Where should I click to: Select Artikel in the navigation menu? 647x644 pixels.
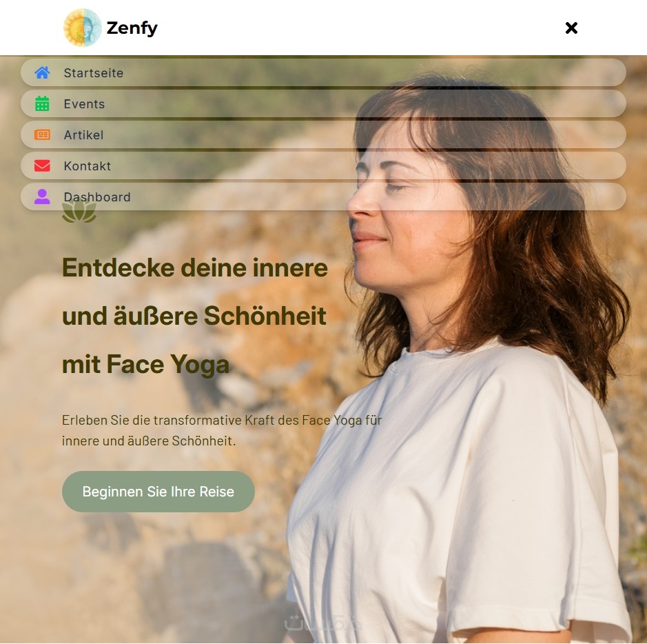pyautogui.click(x=324, y=134)
